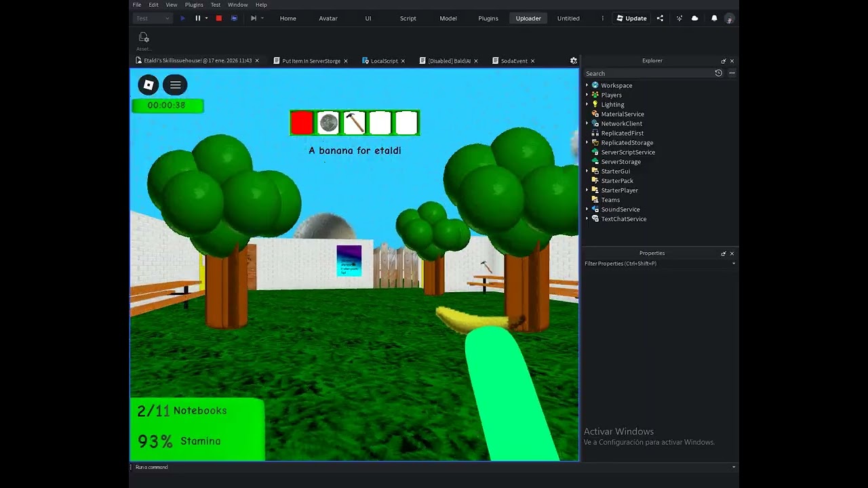
Task: Click the blue client/server view icon
Action: pos(234,18)
